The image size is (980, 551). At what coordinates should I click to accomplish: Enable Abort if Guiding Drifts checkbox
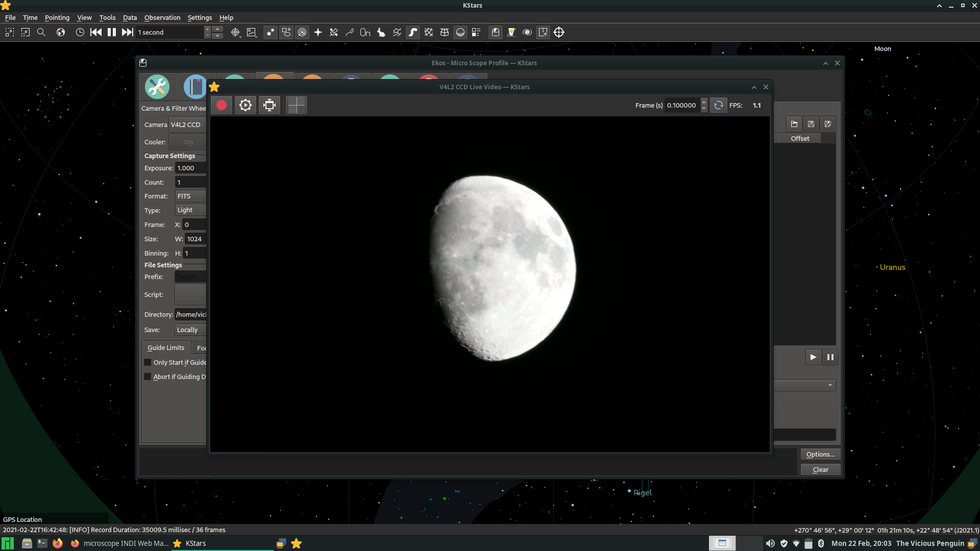146,376
